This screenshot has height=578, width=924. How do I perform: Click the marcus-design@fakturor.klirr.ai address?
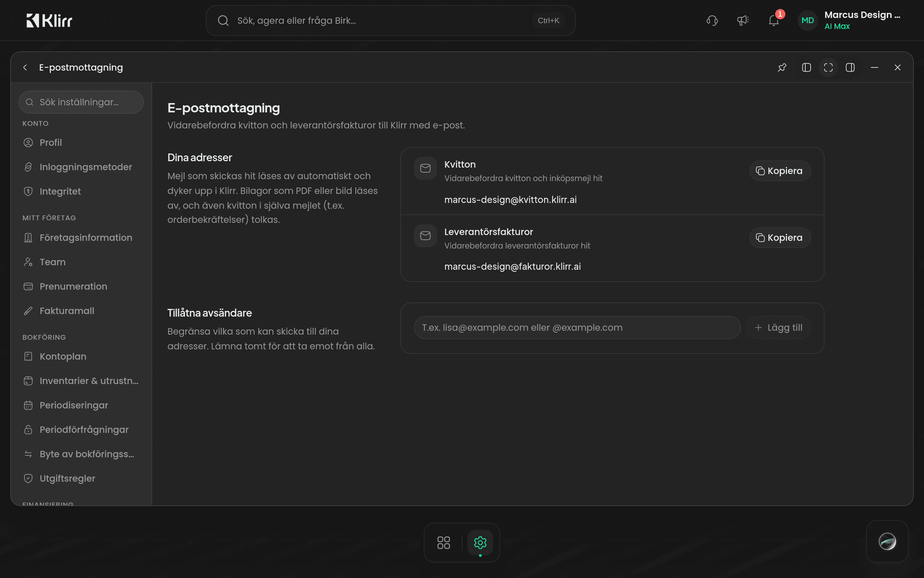512,267
